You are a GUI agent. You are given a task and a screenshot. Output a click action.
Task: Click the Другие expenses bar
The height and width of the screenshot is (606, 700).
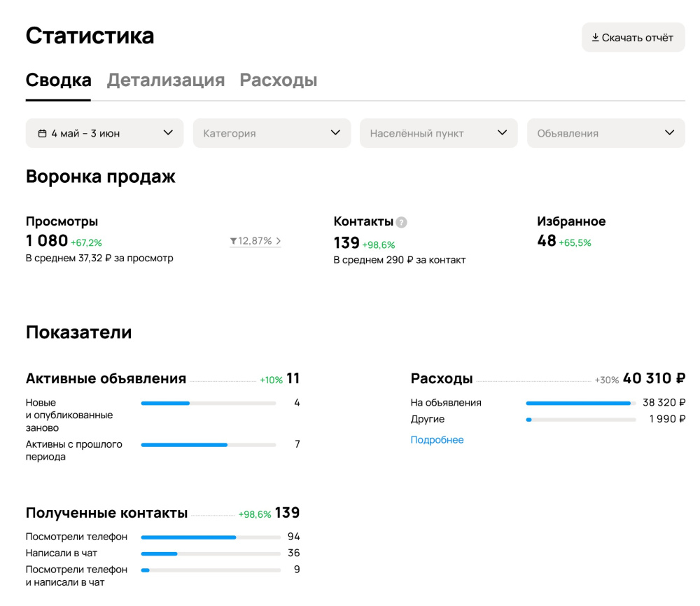581,420
